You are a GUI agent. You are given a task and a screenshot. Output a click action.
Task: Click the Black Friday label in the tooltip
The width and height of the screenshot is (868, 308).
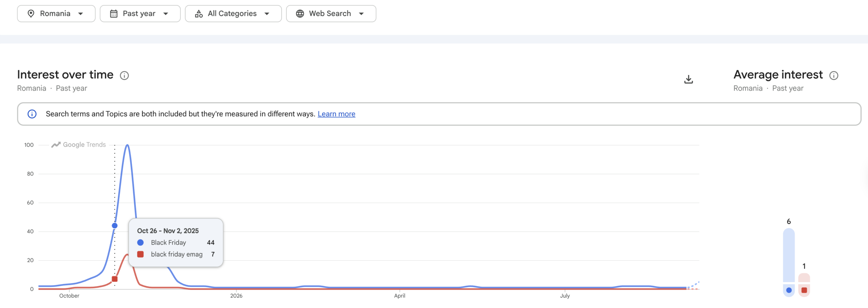coord(169,243)
